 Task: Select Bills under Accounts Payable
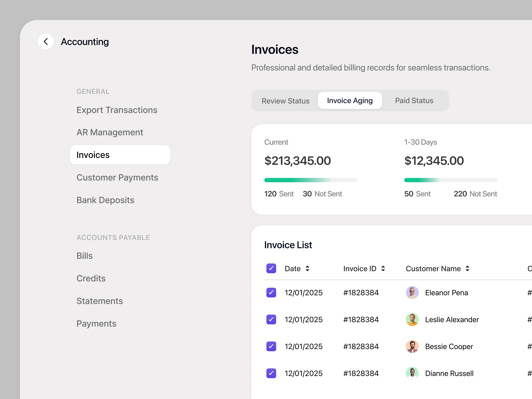point(84,256)
